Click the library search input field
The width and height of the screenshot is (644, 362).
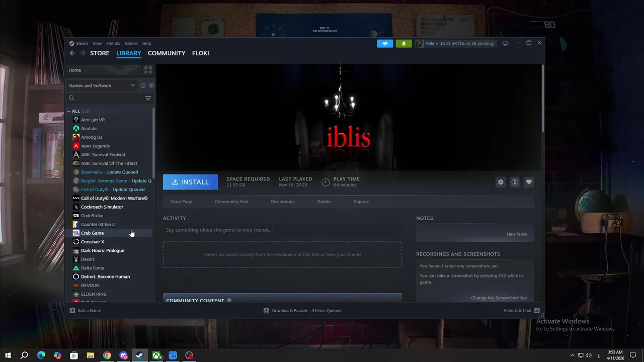coord(109,98)
